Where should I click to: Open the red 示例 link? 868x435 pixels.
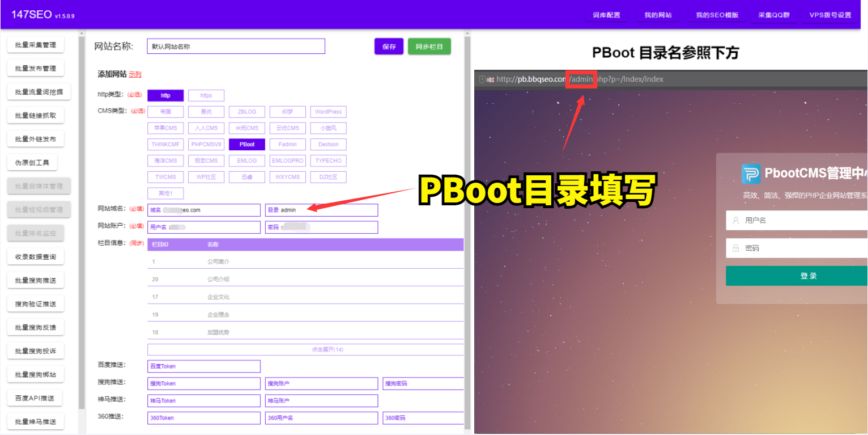[135, 74]
